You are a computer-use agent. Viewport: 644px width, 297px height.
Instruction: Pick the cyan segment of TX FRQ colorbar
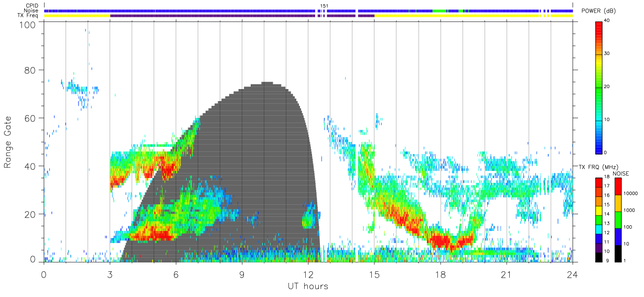[x=599, y=229]
